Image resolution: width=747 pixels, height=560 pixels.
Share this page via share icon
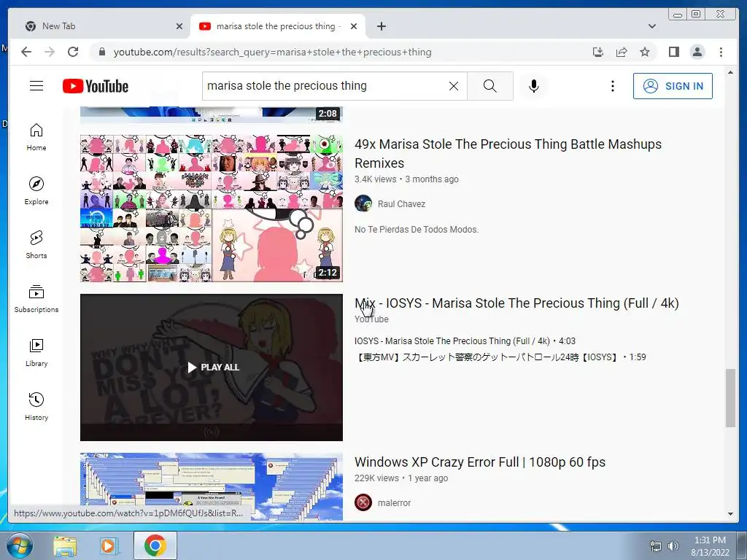click(622, 52)
